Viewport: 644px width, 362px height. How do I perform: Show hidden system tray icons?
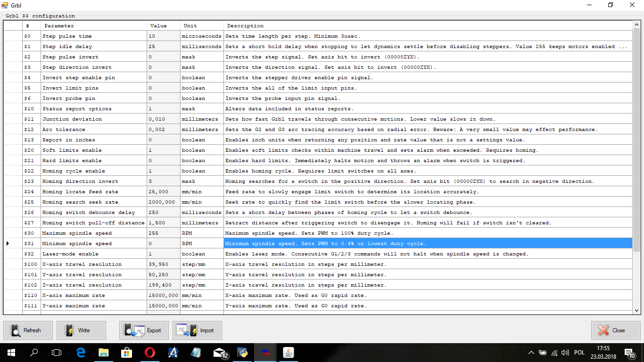pyautogui.click(x=531, y=353)
